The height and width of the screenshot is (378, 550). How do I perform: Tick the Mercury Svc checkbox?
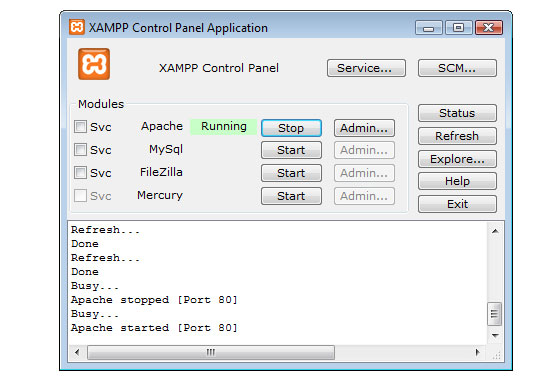pos(80,196)
